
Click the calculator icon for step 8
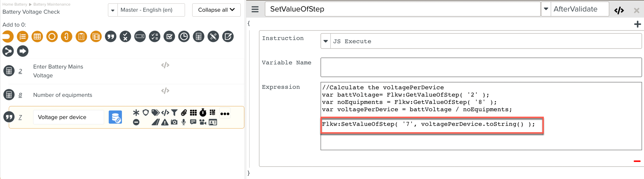[9, 95]
